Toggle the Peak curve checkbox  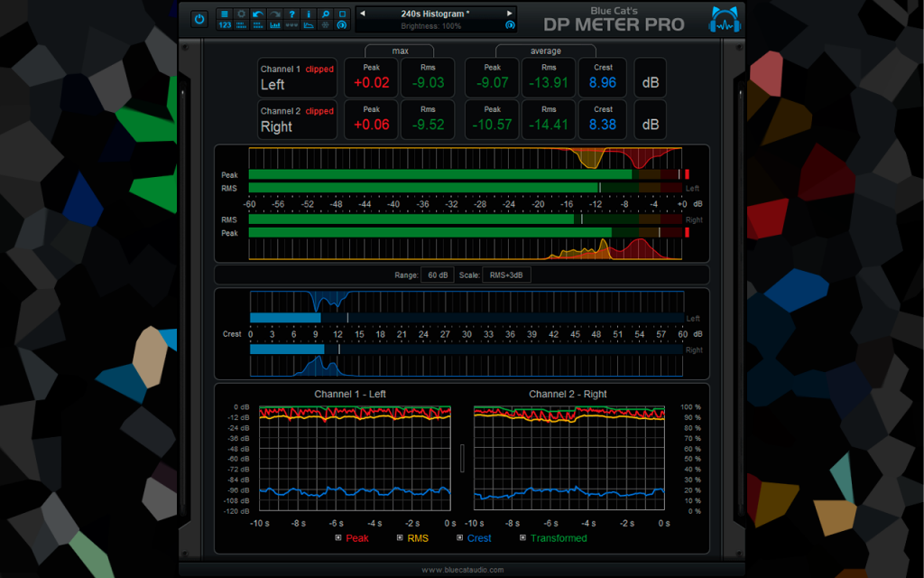tap(338, 538)
